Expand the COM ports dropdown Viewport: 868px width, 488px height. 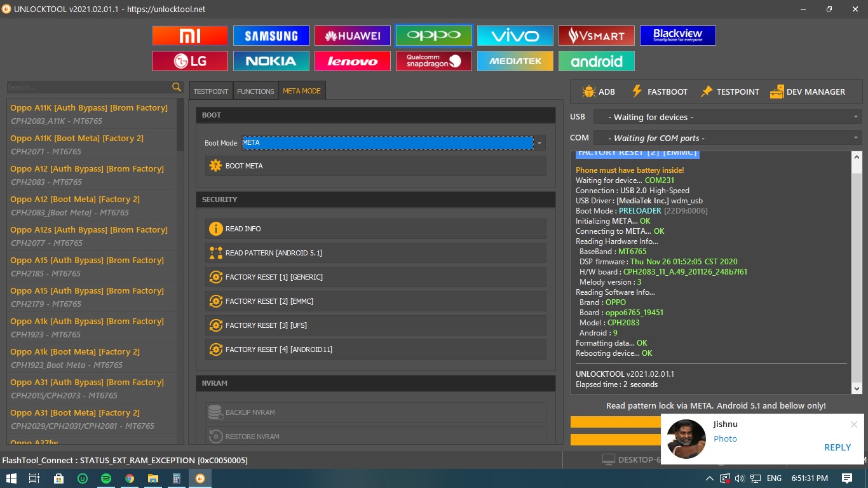tap(728, 138)
